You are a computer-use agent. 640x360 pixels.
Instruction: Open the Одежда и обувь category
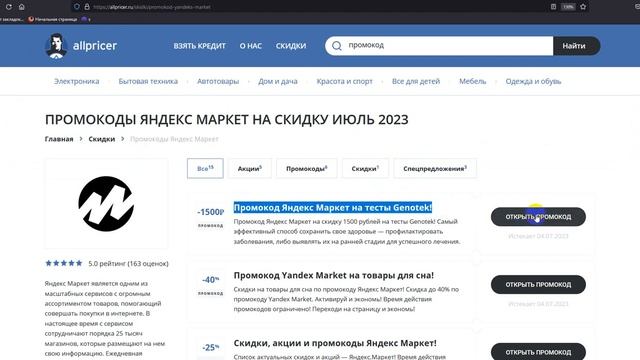[533, 81]
